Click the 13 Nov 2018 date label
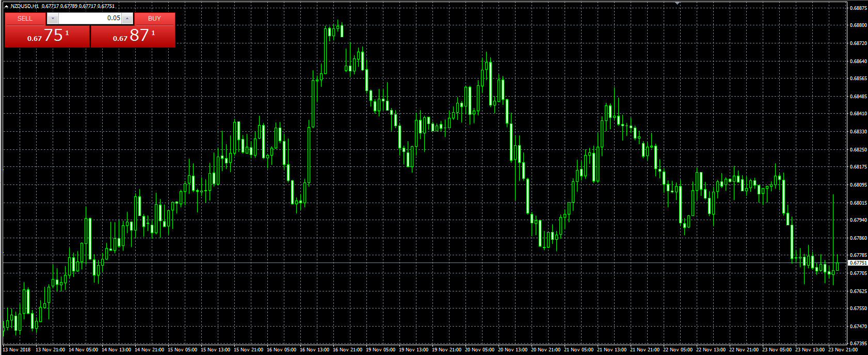This screenshot has height=355, width=868. pos(17,350)
